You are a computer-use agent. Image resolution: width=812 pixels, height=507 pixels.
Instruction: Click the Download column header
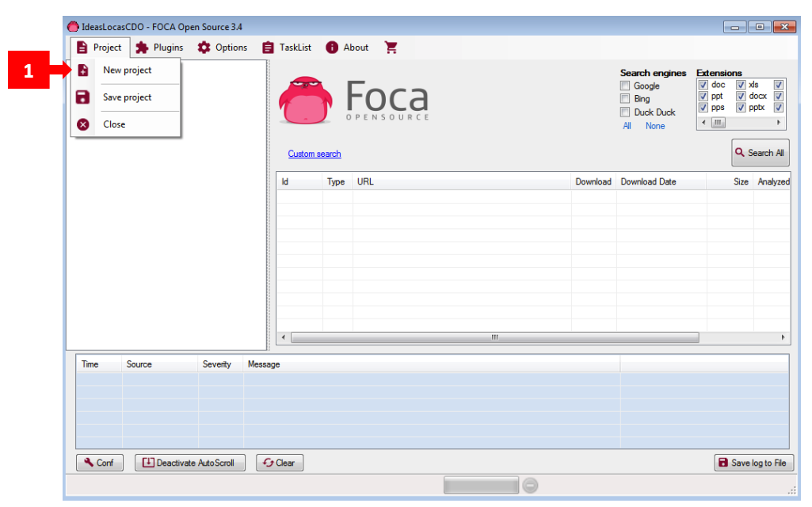click(593, 181)
